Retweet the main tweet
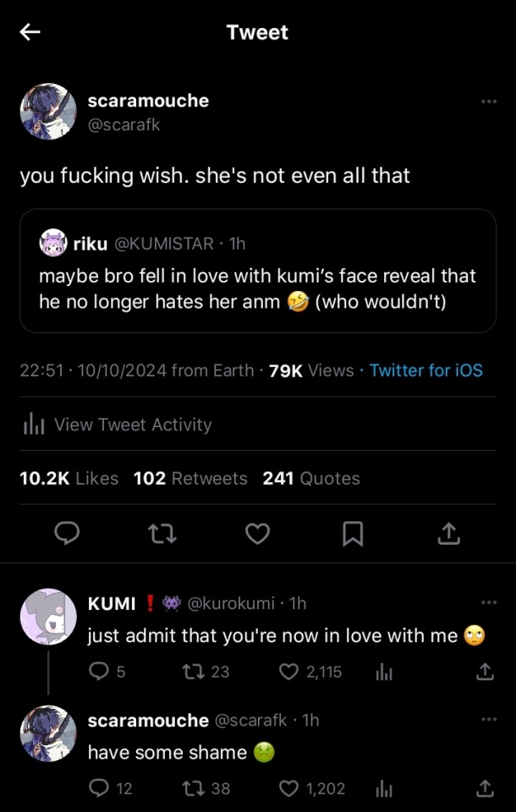Image resolution: width=516 pixels, height=812 pixels. tap(162, 533)
